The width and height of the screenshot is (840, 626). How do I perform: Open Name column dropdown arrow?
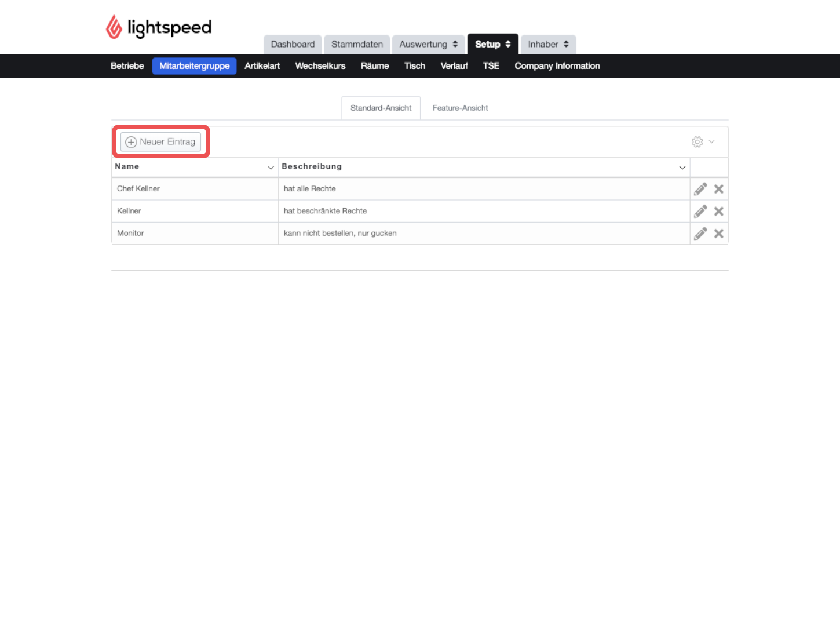pos(271,168)
